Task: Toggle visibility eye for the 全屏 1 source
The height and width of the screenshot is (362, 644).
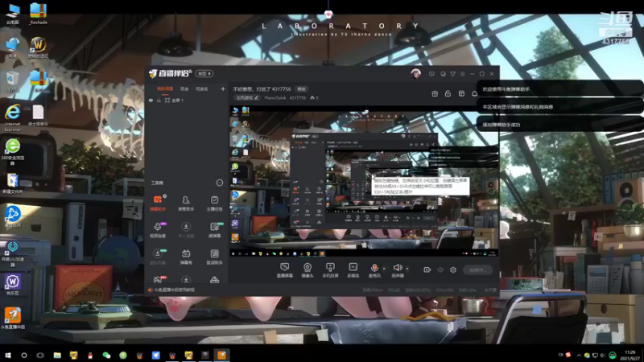Action: (151, 100)
